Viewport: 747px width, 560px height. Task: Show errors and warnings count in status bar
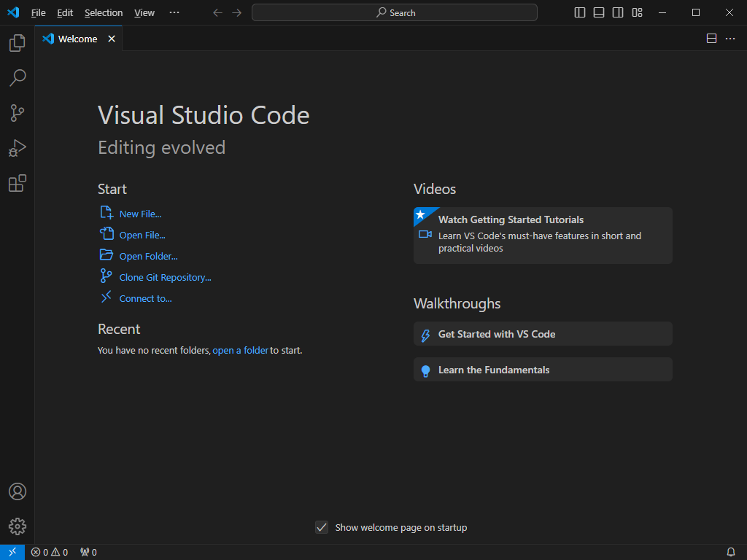(x=50, y=552)
